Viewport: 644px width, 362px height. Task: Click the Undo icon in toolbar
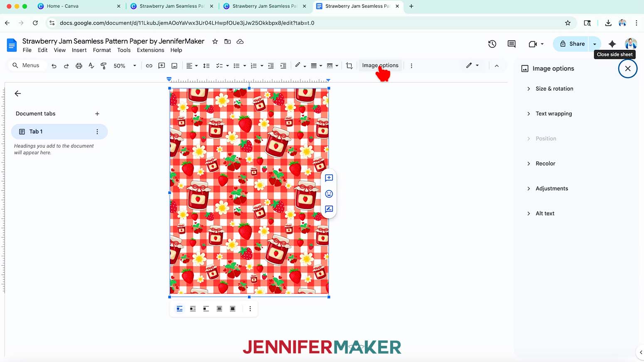click(54, 66)
